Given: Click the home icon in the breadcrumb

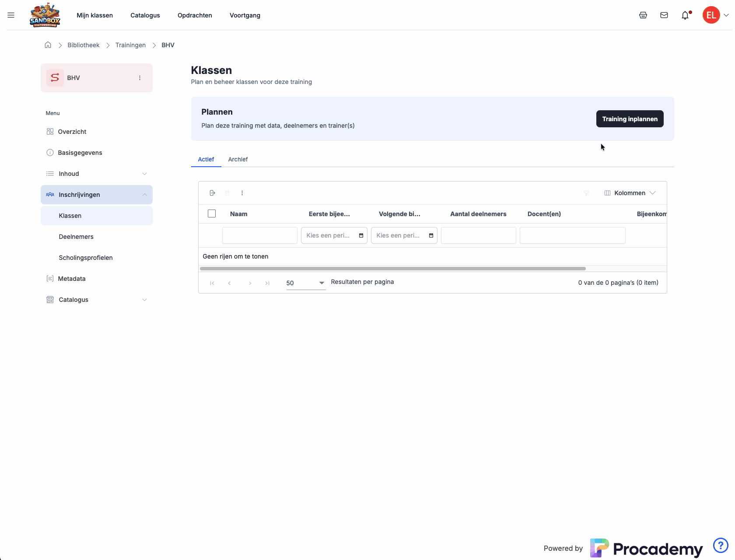Looking at the screenshot, I should click(x=48, y=45).
